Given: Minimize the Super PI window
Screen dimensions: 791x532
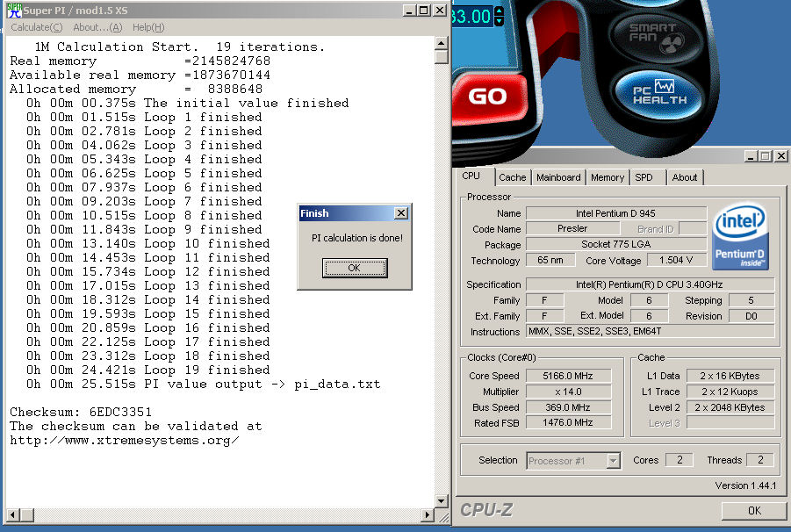Looking at the screenshot, I should tap(410, 10).
